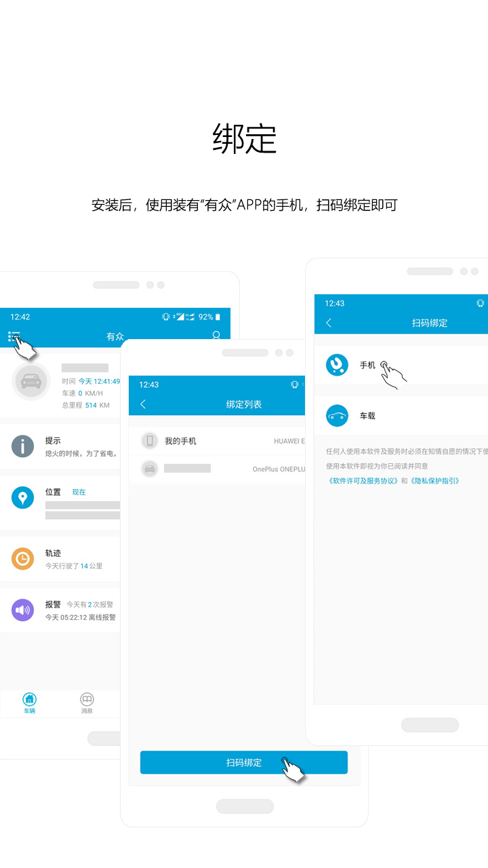Go back from 绑定列表 screen

(x=143, y=404)
